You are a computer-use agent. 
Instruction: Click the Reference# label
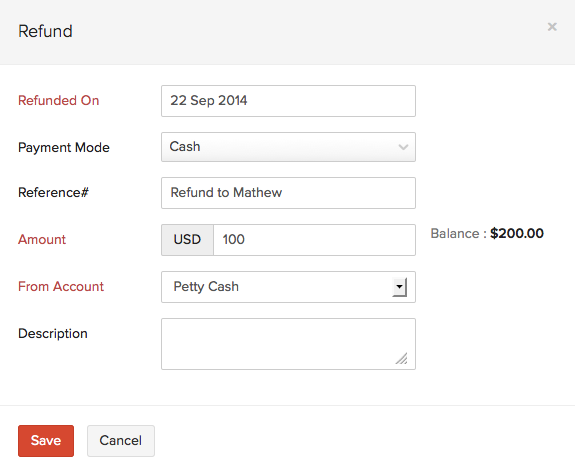pos(54,192)
